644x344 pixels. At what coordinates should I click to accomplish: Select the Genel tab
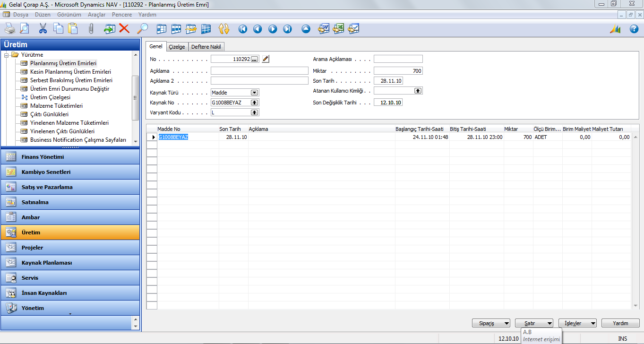click(x=156, y=46)
